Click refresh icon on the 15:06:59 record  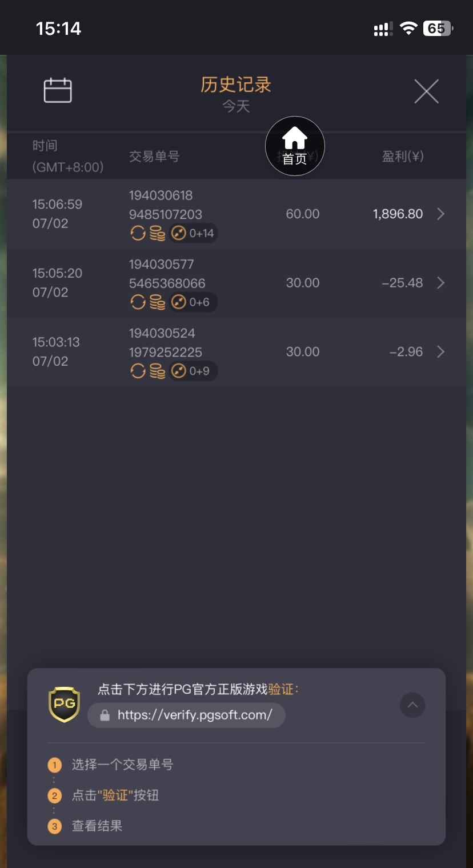pyautogui.click(x=138, y=233)
